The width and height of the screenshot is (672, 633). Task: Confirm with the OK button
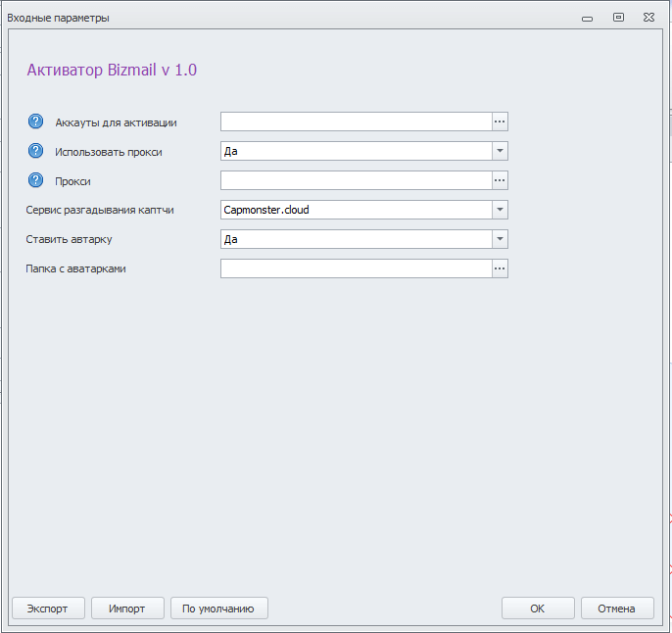pyautogui.click(x=538, y=609)
